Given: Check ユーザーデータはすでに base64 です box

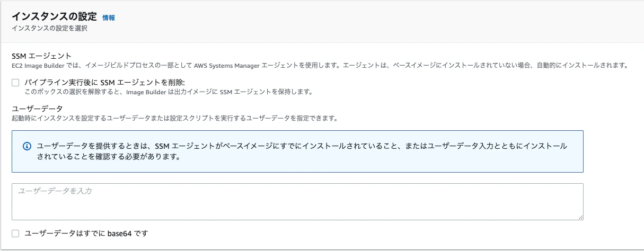Looking at the screenshot, I should point(15,233).
